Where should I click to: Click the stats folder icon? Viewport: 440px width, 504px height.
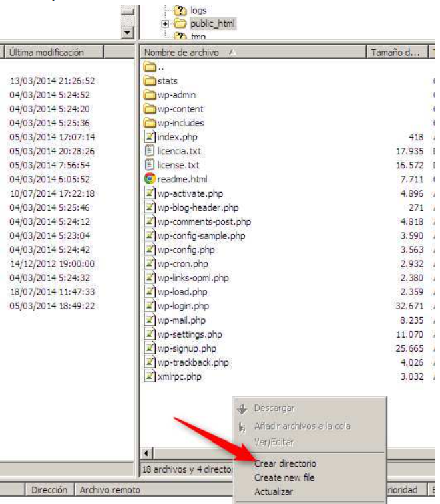click(150, 81)
